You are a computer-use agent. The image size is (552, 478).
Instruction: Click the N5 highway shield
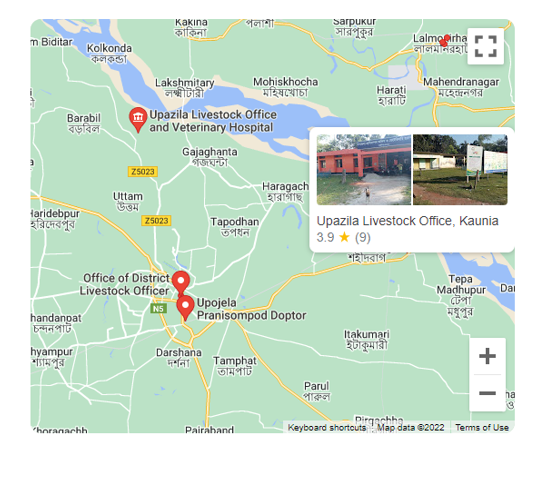158,309
